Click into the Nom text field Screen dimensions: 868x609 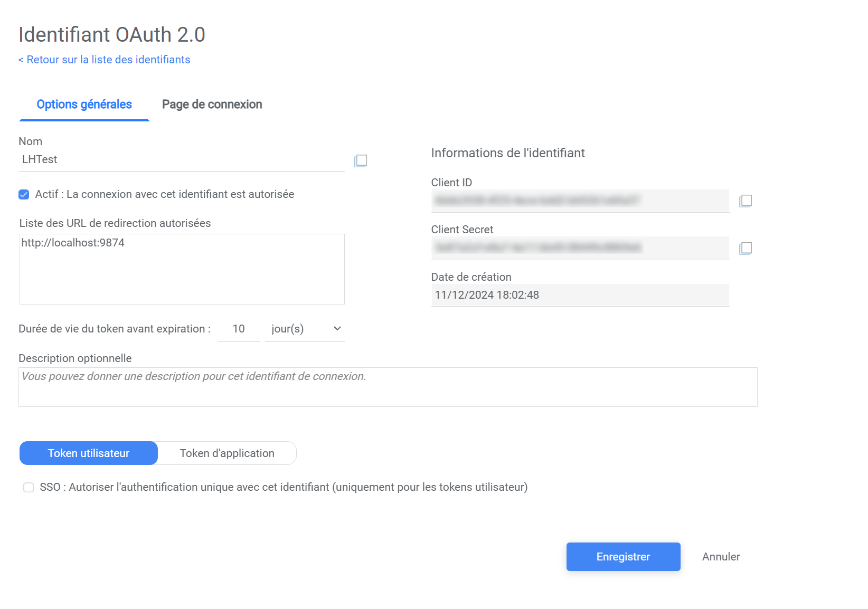182,160
